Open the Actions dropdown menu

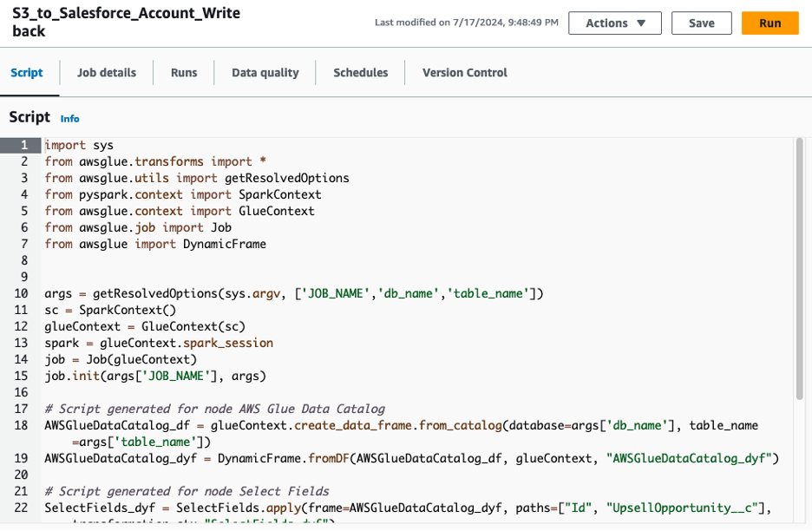pyautogui.click(x=615, y=23)
